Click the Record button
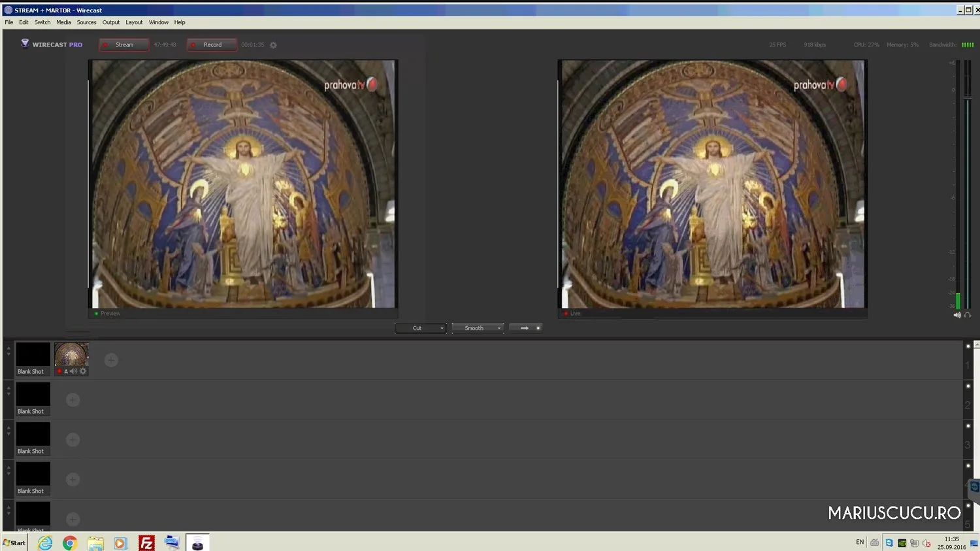 212,45
